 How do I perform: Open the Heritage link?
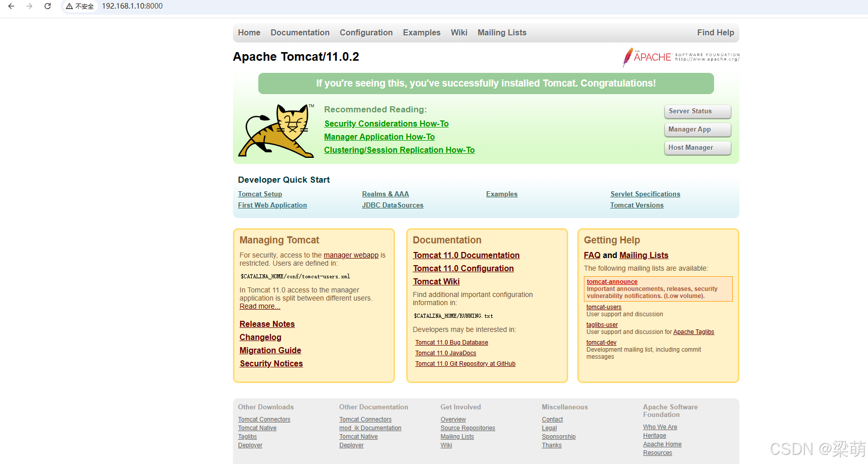[654, 436]
